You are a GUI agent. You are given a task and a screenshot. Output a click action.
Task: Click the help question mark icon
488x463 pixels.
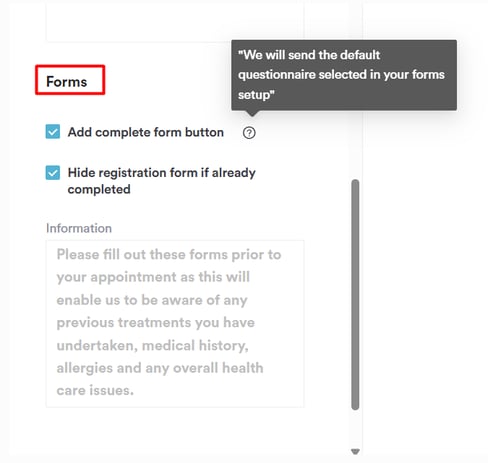tap(249, 133)
